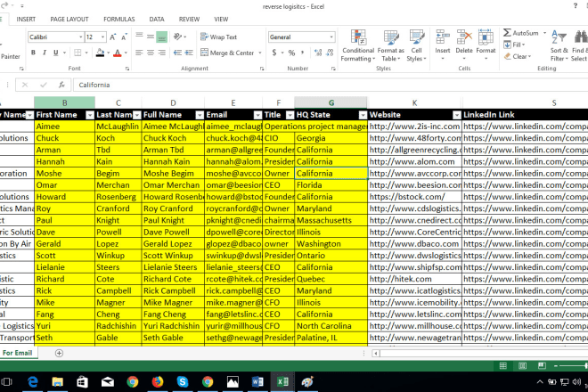Center text horizontally
Screen dimensions: 588x392
click(x=151, y=53)
